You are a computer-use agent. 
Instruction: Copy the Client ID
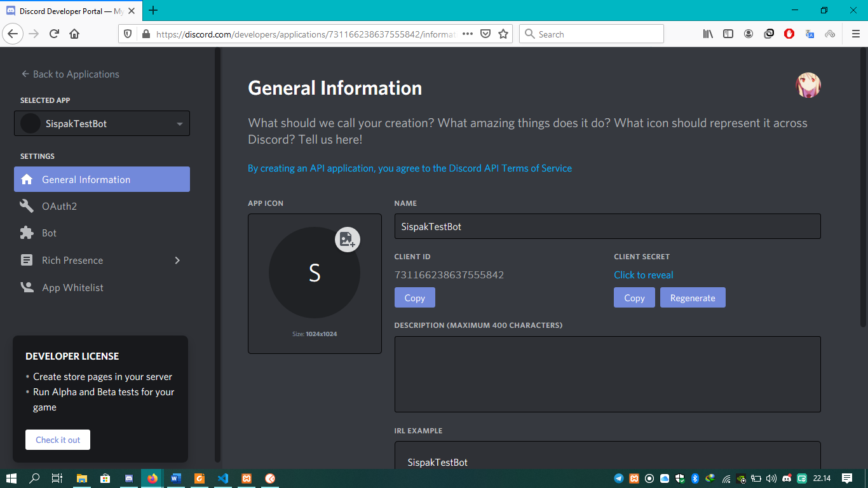point(414,297)
